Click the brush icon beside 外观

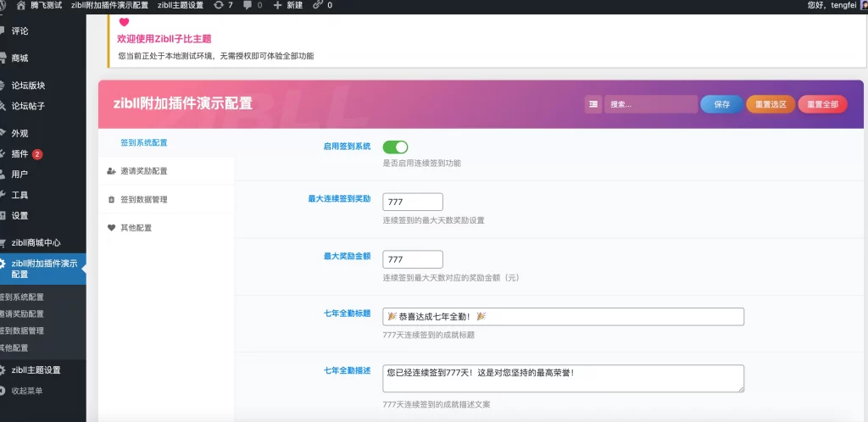3,133
